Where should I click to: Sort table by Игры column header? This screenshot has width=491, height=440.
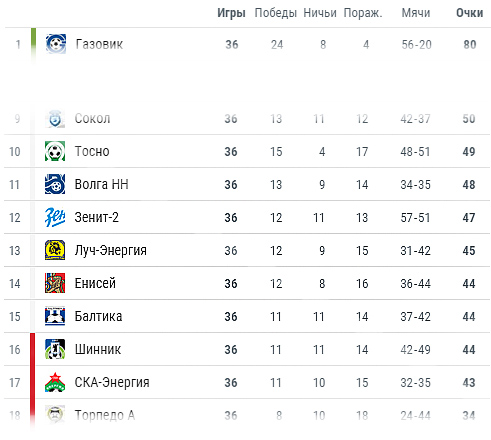(231, 13)
